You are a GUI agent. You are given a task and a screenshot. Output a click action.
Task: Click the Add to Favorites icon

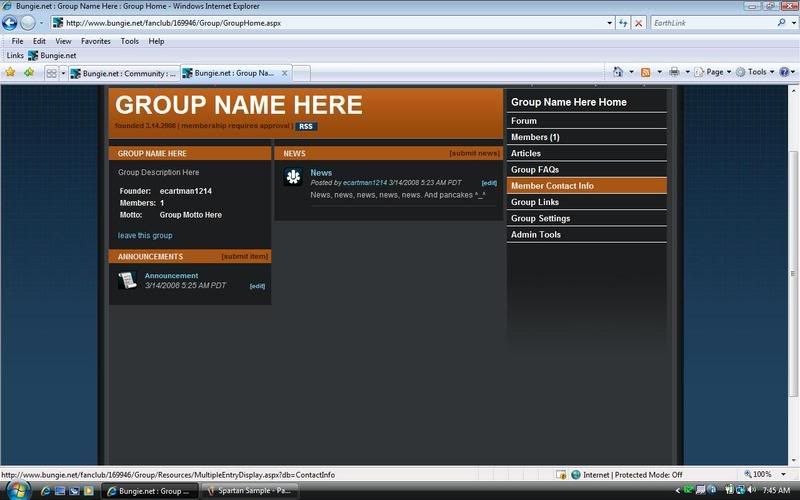tap(28, 73)
